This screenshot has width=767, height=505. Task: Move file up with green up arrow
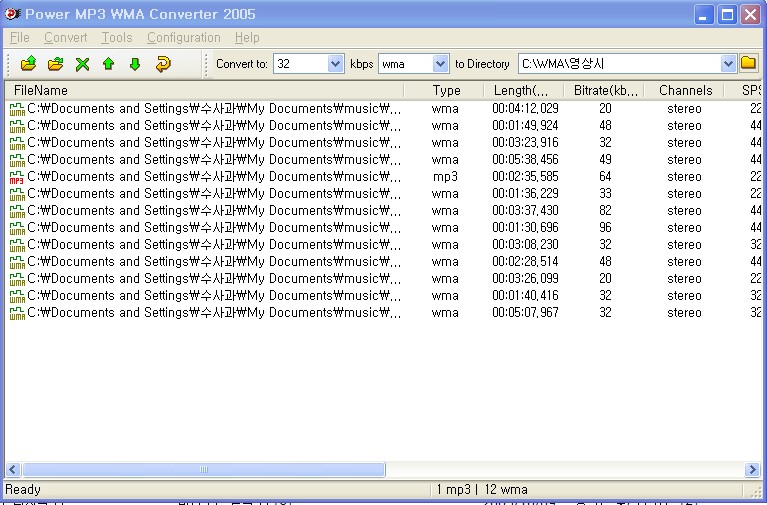point(109,64)
